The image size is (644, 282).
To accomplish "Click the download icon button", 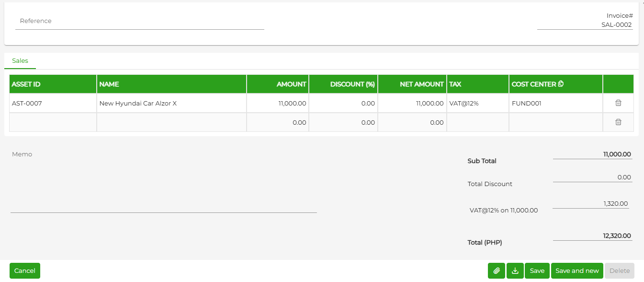I will pyautogui.click(x=515, y=270).
